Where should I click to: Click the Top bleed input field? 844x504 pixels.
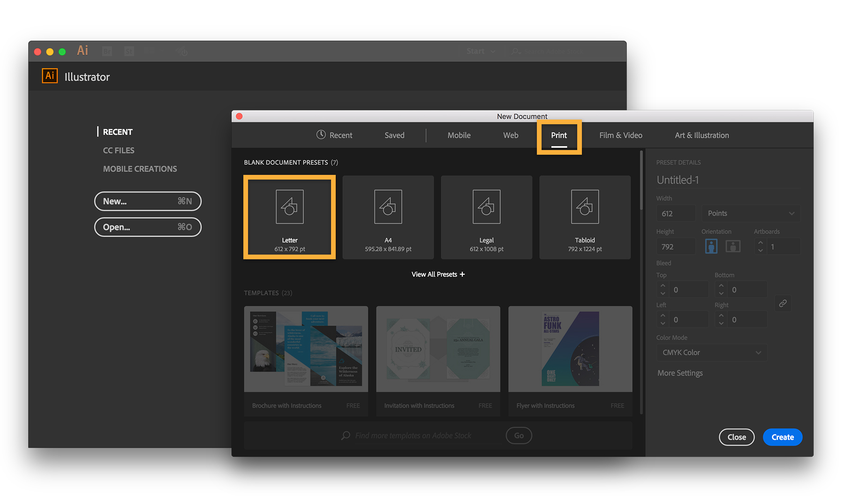pos(688,290)
